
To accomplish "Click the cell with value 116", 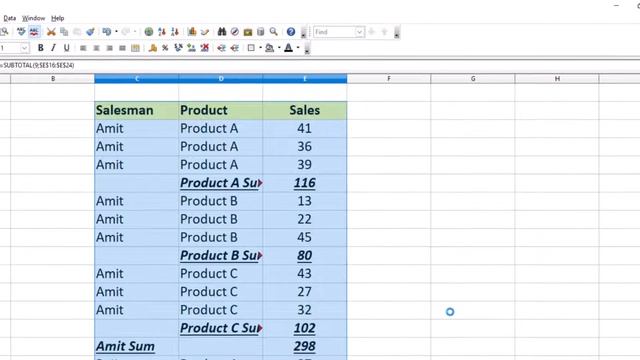I will [305, 183].
